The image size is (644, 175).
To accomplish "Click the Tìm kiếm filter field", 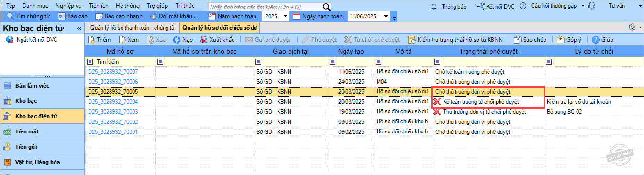I will click(x=124, y=62).
